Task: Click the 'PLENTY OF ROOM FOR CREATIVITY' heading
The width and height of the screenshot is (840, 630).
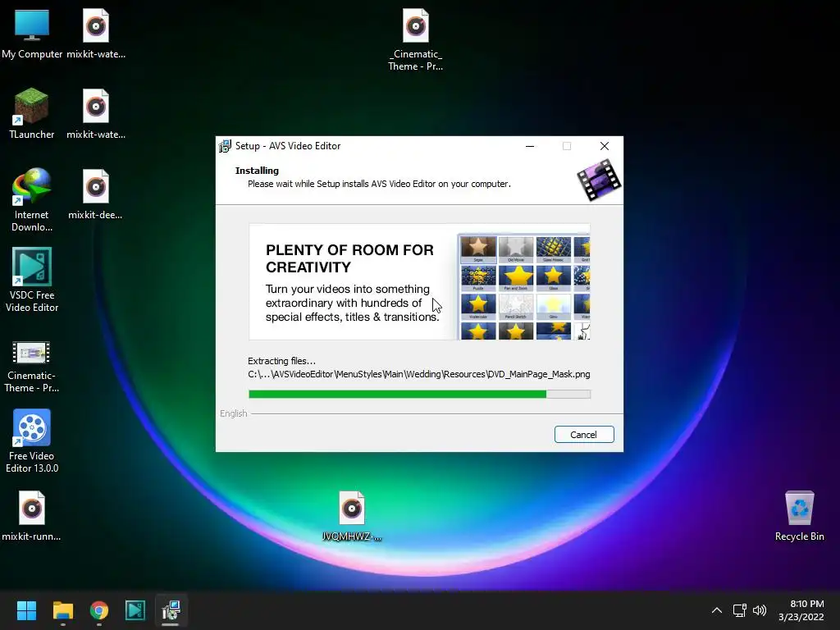Action: 349,258
